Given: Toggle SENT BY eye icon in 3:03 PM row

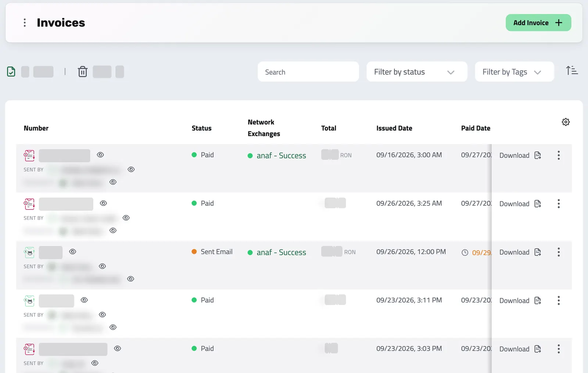Looking at the screenshot, I should (x=95, y=363).
